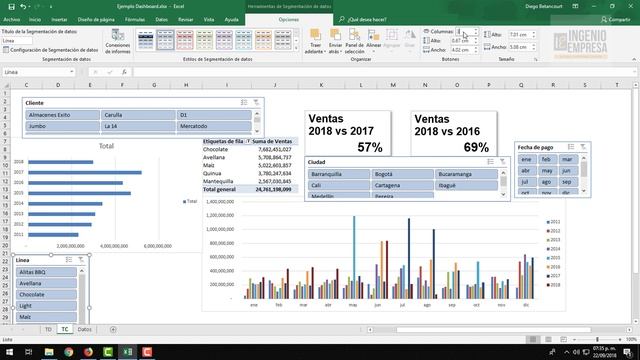Clear filter on Ciudad slicer
Image resolution: width=640 pixels, height=360 pixels.
(x=502, y=162)
